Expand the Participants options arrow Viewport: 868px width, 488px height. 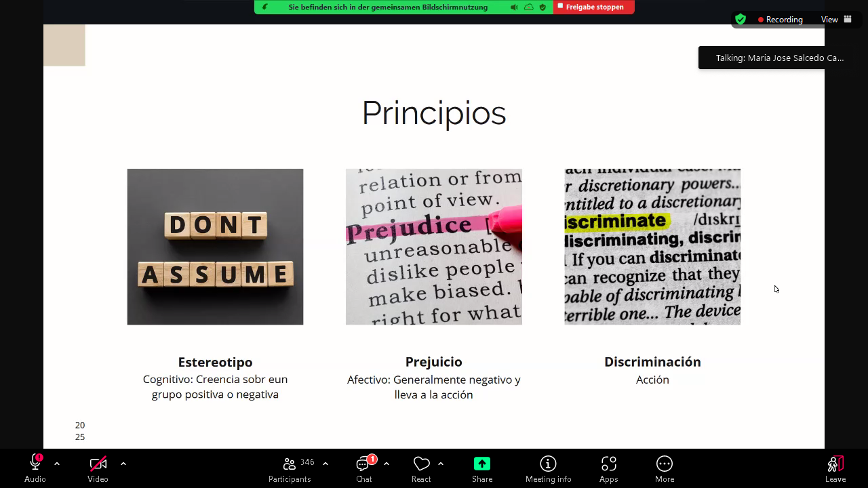coord(325,464)
